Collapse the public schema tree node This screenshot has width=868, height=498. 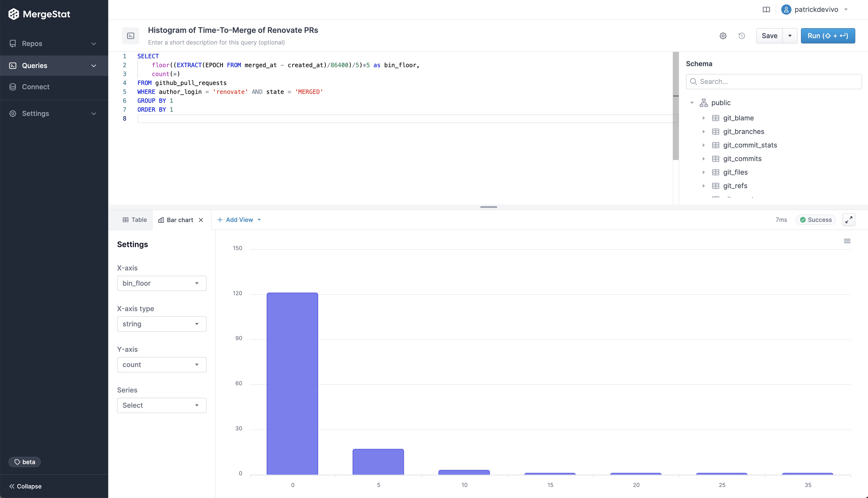pos(692,103)
